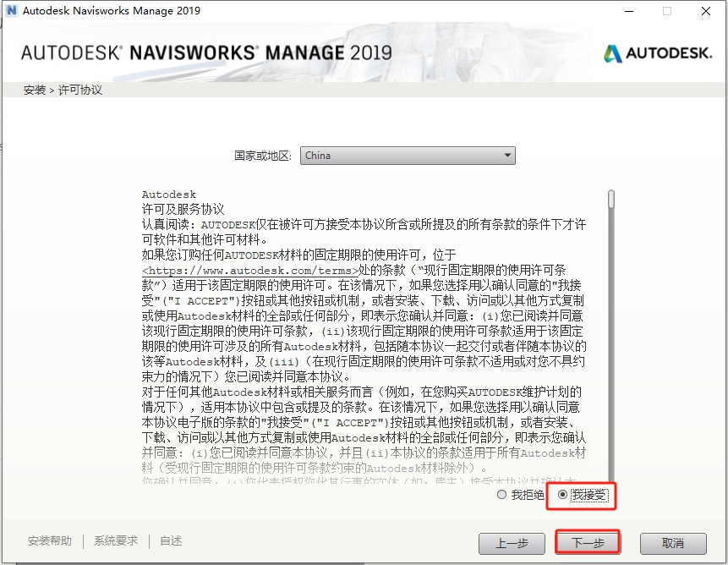Viewport: 728px width, 565px height.
Task: Open the 系统要求 link
Action: click(116, 541)
